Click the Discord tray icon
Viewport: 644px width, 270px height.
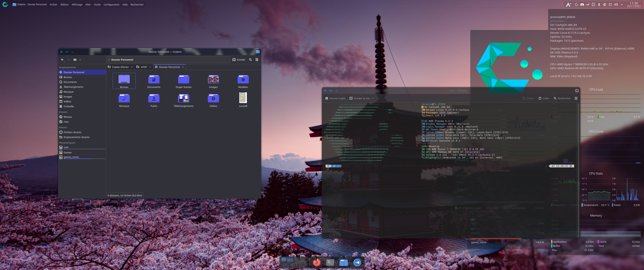pos(582,4)
